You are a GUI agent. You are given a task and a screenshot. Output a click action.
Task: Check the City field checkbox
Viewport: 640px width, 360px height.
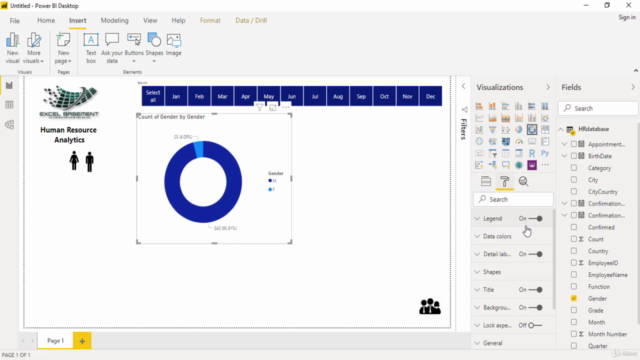tap(574, 180)
